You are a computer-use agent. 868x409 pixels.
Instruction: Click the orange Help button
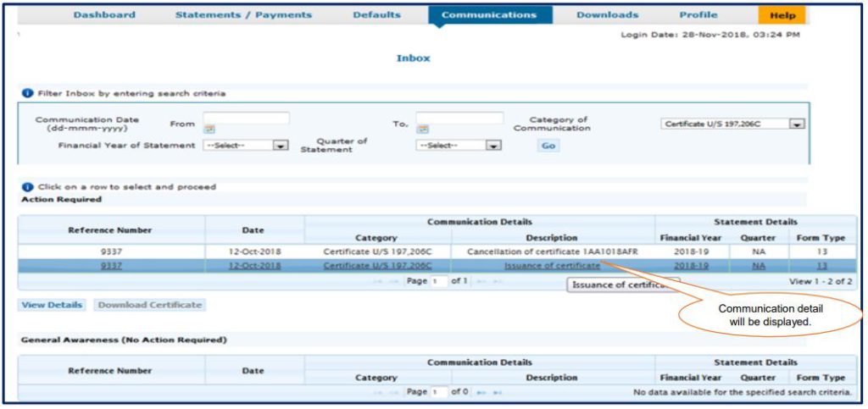[x=782, y=15]
